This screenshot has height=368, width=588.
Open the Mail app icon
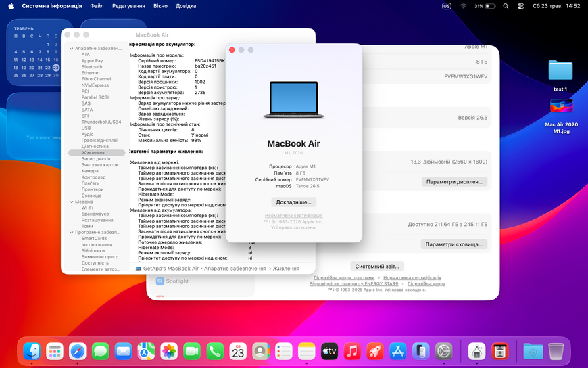coord(124,352)
